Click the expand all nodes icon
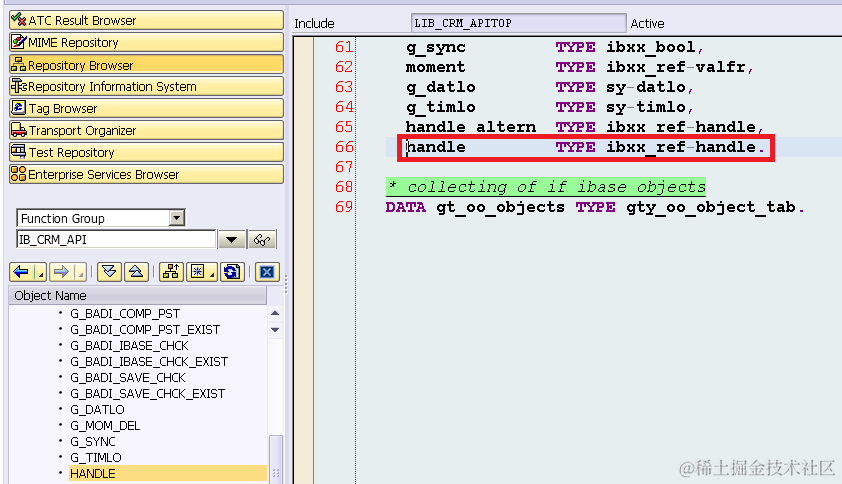 click(x=109, y=272)
